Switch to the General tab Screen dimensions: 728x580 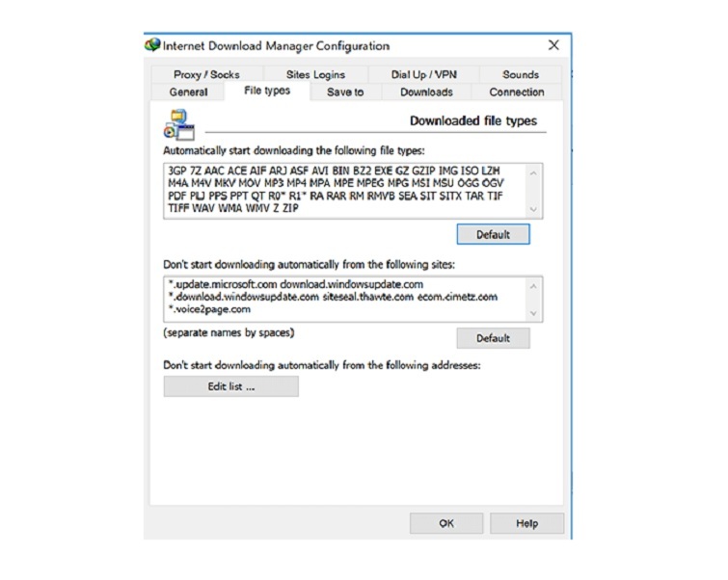tap(188, 92)
